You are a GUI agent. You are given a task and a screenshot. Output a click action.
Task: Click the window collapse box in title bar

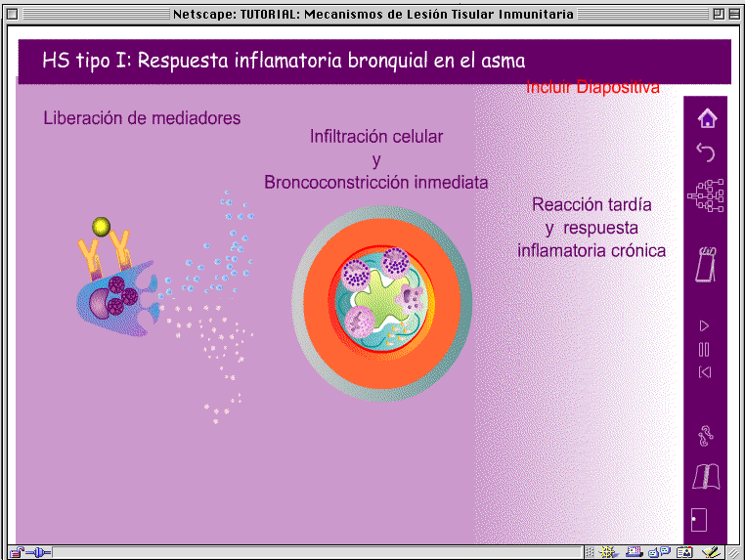733,14
